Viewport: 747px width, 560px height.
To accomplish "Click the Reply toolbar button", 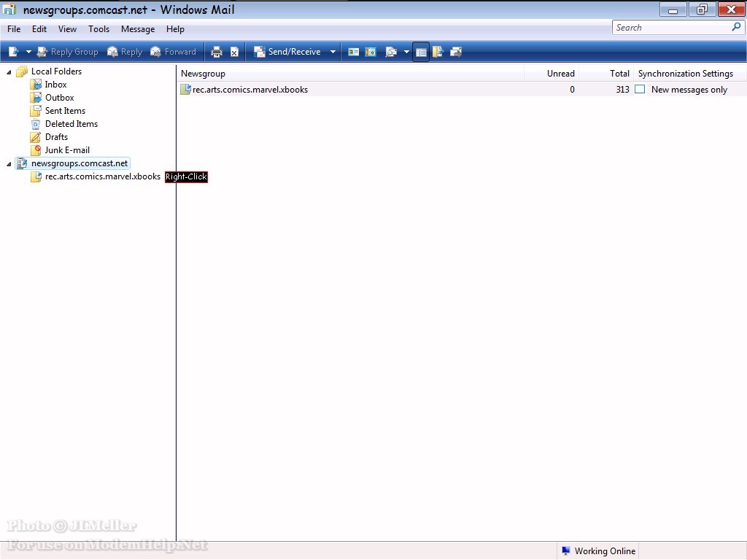I will pos(125,52).
